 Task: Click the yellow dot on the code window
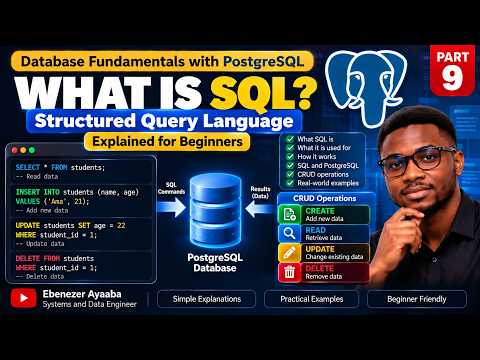point(23,150)
